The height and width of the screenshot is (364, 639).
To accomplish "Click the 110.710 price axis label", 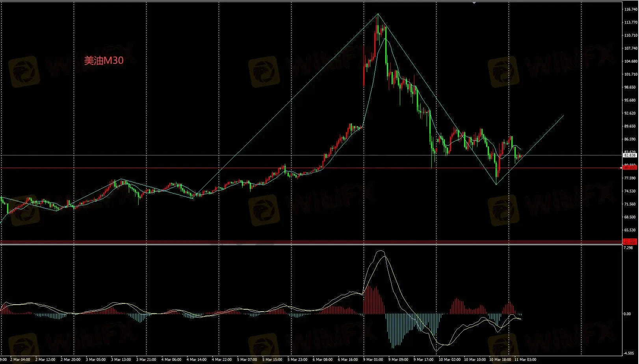I will [x=631, y=35].
